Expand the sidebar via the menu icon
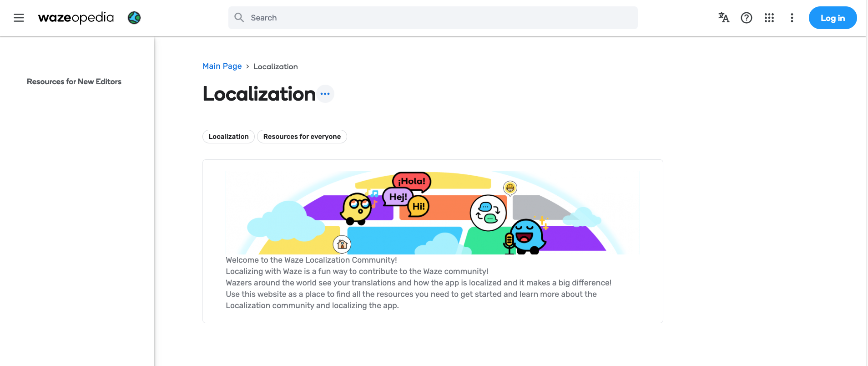 [x=19, y=18]
